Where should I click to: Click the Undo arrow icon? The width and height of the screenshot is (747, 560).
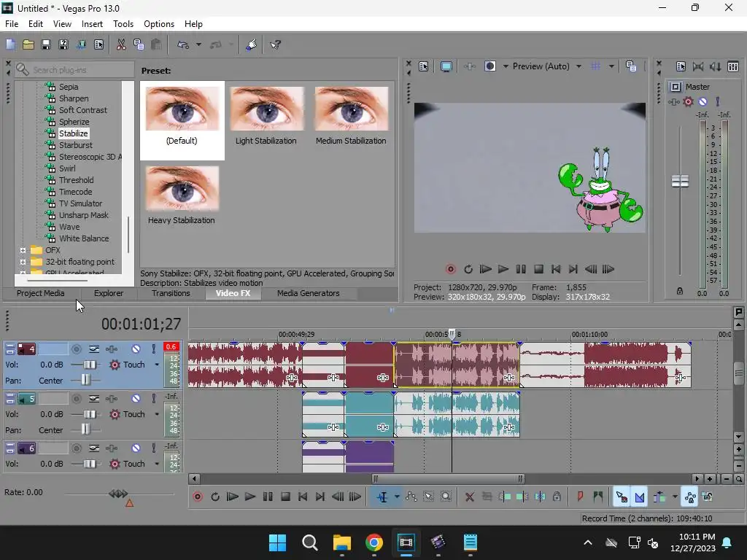tap(183, 44)
